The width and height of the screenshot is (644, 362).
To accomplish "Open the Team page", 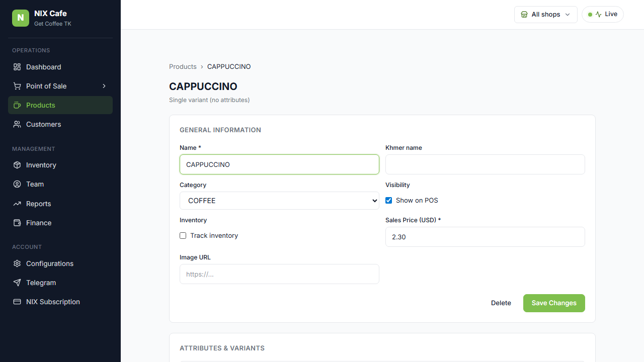I will point(60,184).
